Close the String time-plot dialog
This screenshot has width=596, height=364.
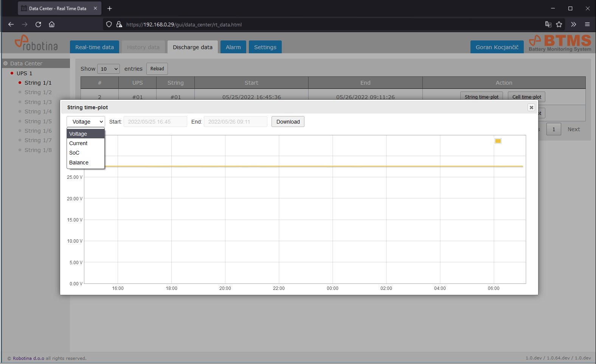(x=531, y=108)
